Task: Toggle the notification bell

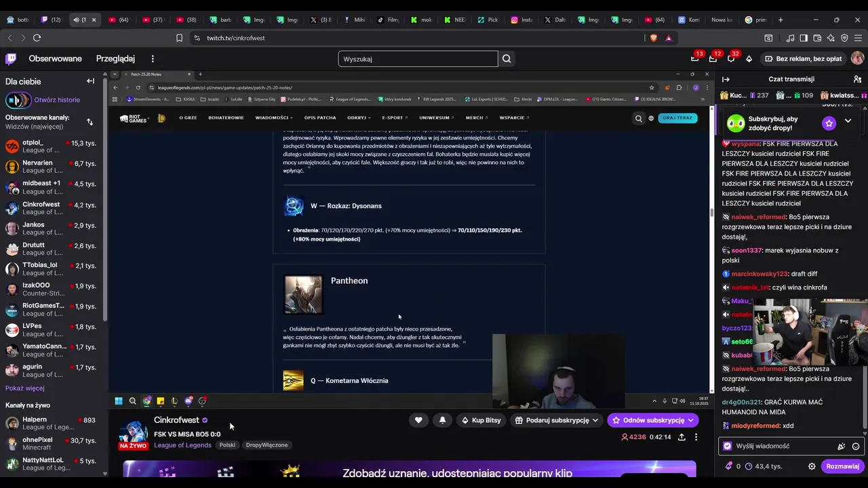Action: point(442,420)
